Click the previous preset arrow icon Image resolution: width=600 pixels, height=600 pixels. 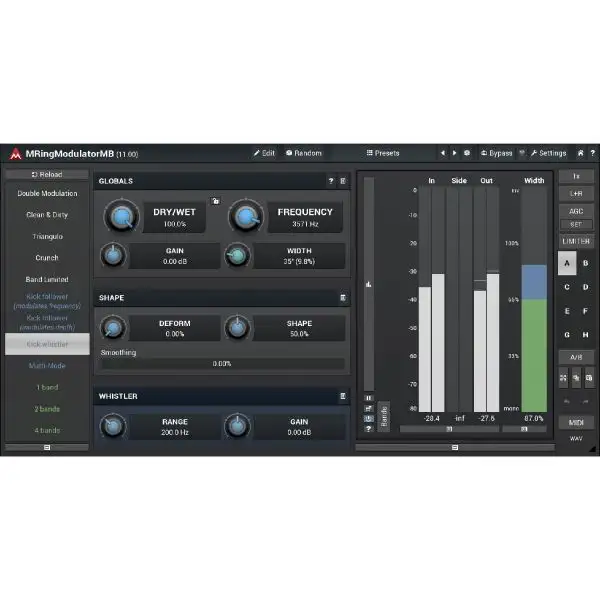tap(442, 153)
